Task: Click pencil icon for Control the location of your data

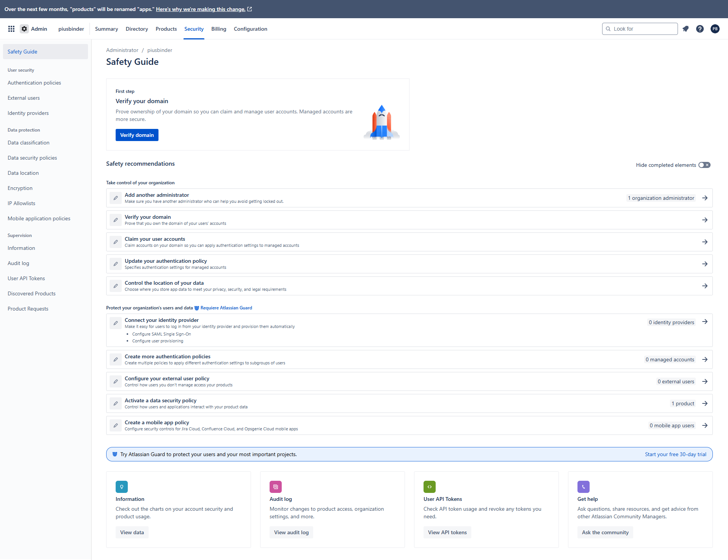Action: point(116,286)
